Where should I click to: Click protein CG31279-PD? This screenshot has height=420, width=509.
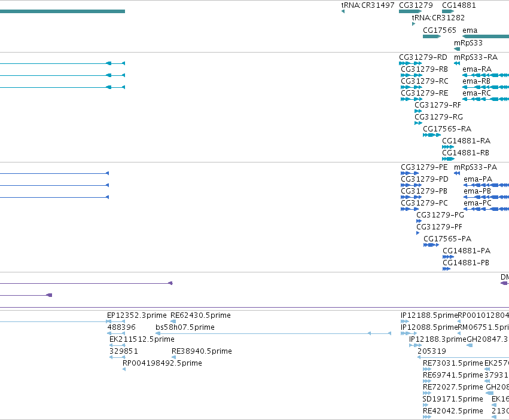(425, 179)
